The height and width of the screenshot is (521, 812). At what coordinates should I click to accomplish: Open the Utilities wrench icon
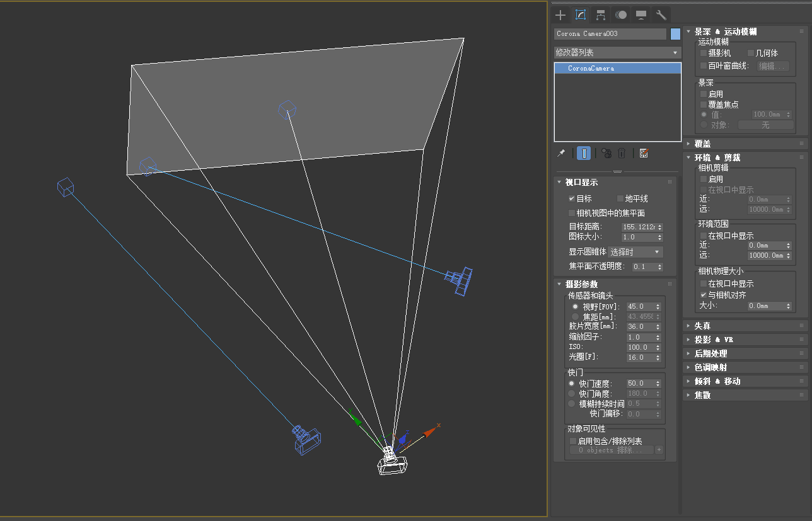pos(661,15)
